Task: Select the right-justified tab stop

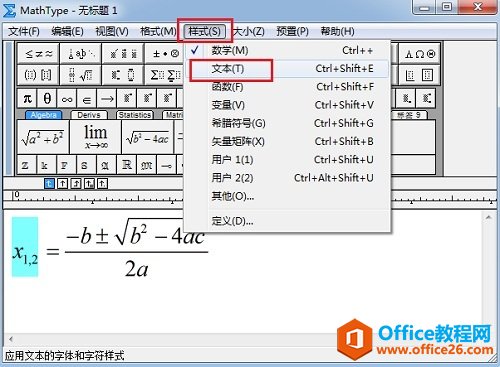Action: pos(76,183)
